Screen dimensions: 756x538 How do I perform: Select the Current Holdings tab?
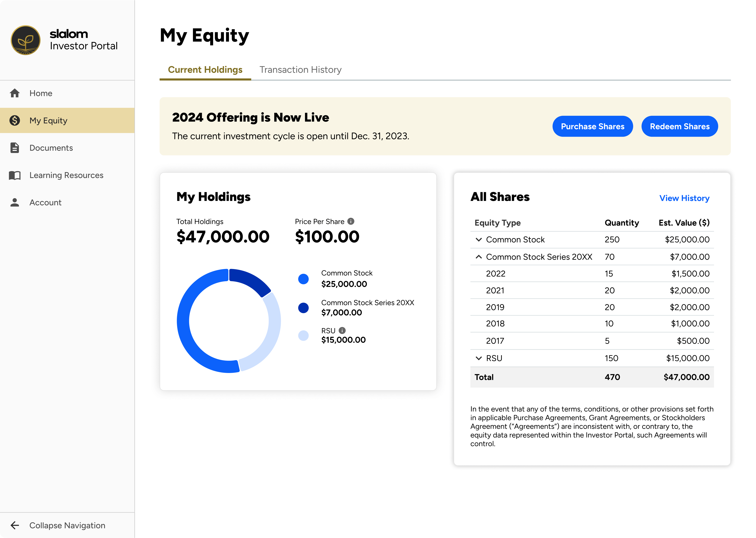point(205,70)
